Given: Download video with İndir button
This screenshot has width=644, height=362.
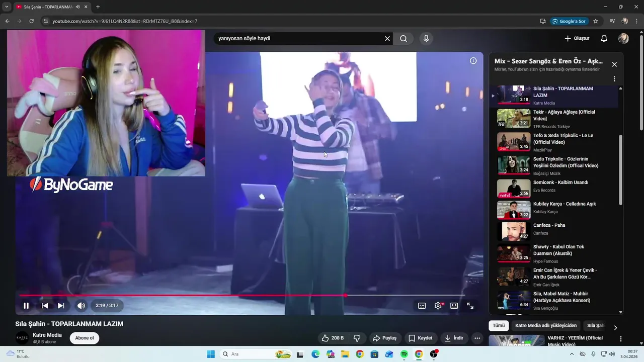Looking at the screenshot, I should 453,338.
